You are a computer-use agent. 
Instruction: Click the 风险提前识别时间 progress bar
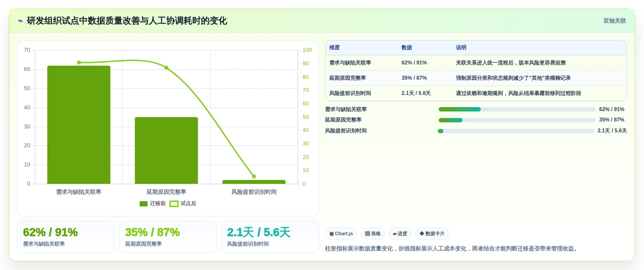(x=516, y=131)
